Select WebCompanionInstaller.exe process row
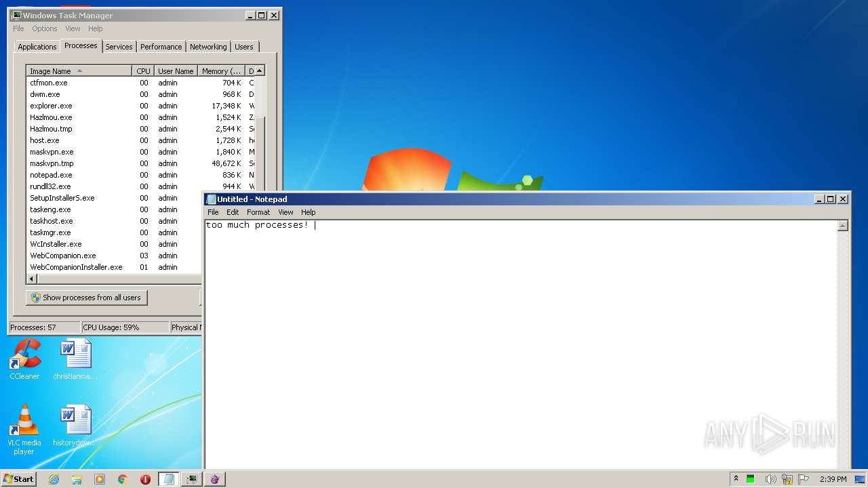The height and width of the screenshot is (488, 868). click(114, 267)
